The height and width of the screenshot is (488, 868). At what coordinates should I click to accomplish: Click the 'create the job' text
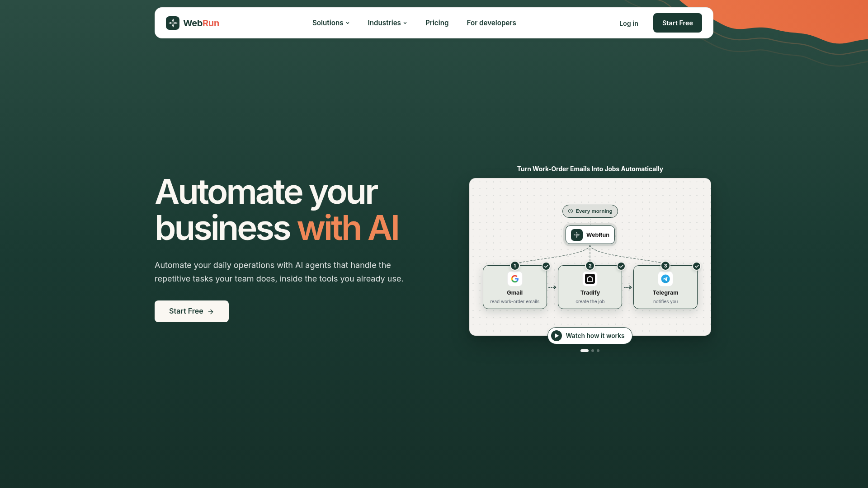click(590, 302)
